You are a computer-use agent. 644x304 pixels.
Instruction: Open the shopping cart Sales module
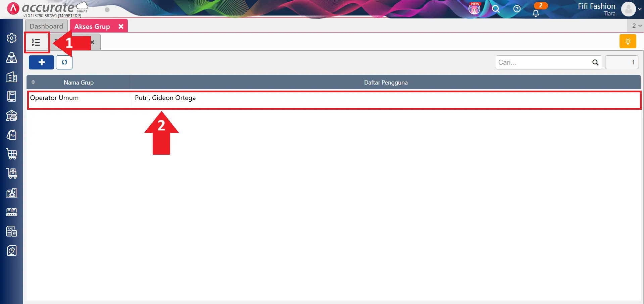(12, 154)
